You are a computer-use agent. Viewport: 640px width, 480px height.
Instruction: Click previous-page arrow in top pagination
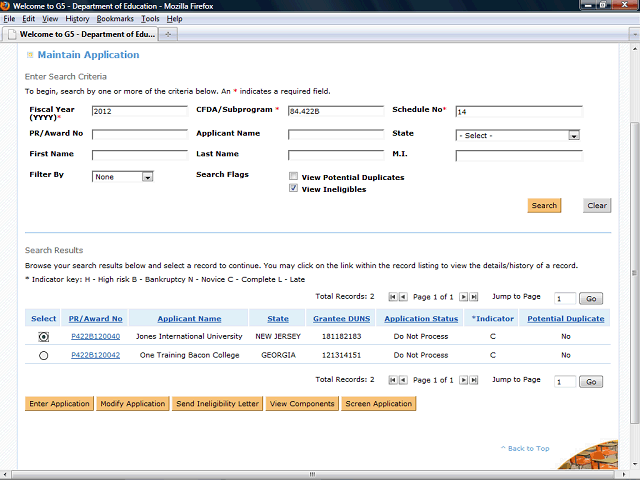point(403,297)
